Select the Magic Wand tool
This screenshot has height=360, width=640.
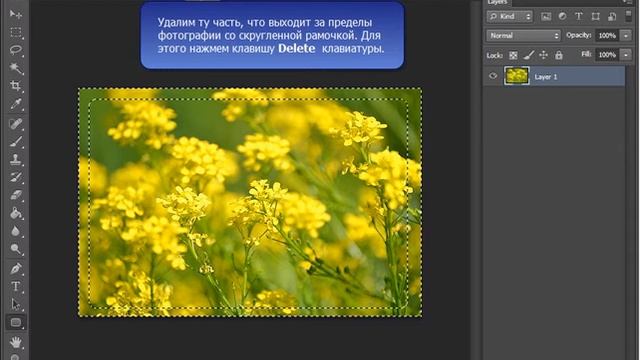(16, 68)
